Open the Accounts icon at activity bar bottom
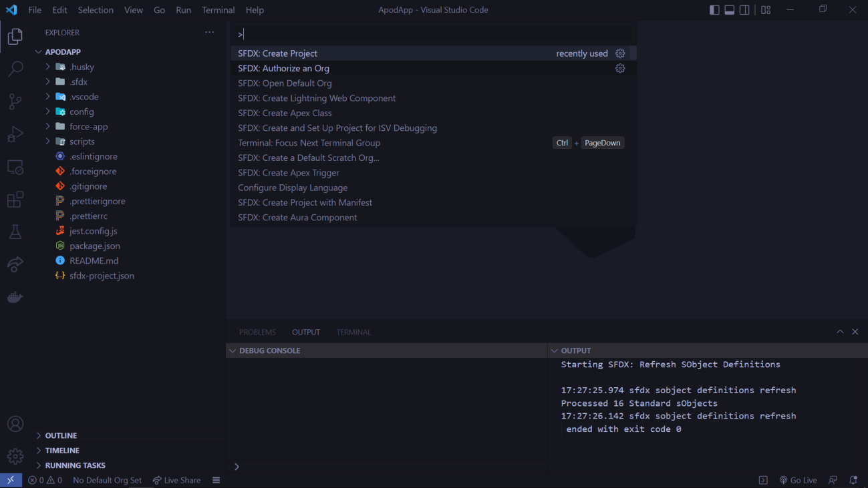This screenshot has width=868, height=488. pyautogui.click(x=15, y=423)
